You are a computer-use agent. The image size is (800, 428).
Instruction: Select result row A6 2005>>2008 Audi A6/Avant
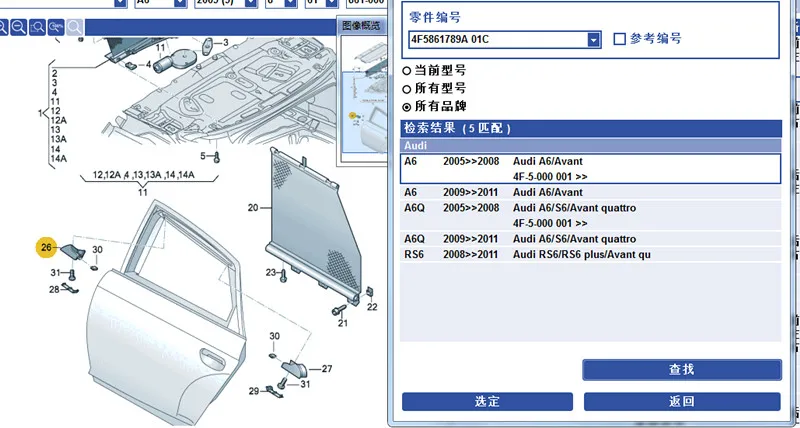pyautogui.click(x=591, y=169)
